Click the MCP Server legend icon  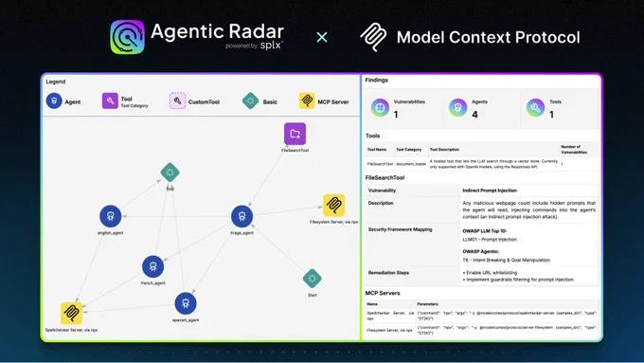(x=307, y=100)
